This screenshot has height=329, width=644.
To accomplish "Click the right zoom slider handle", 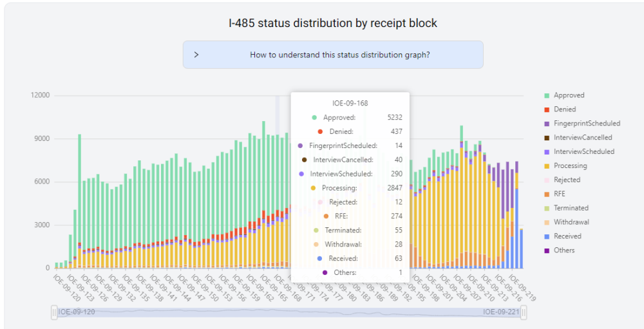I will [524, 312].
